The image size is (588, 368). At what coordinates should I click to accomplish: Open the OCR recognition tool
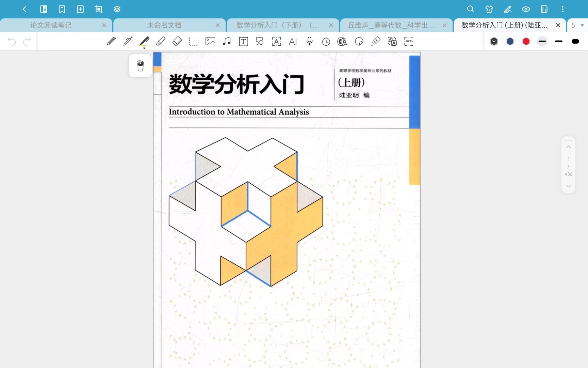tap(409, 41)
